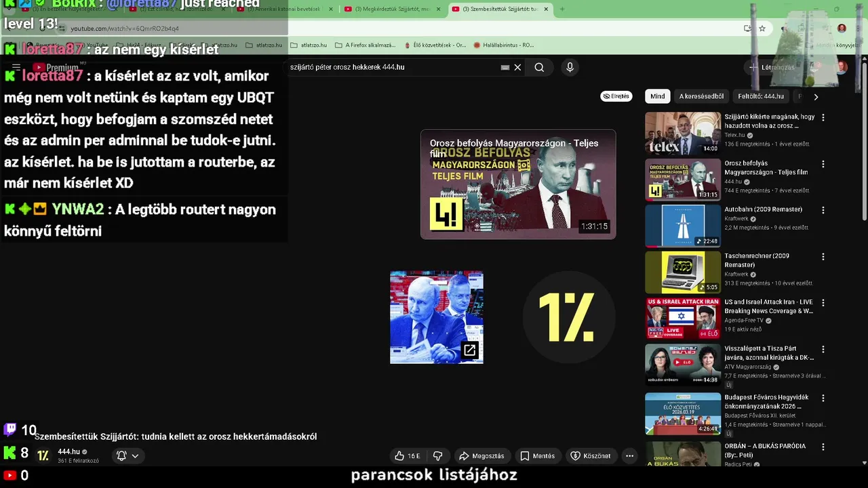Open Szijjártó kikérte magának video thumbnail

click(683, 134)
